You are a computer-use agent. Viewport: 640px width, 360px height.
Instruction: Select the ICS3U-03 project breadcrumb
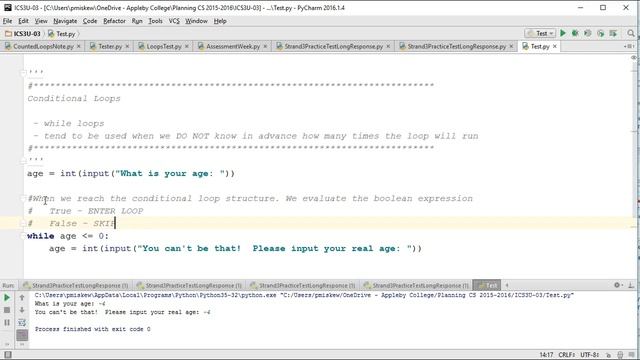[x=23, y=33]
